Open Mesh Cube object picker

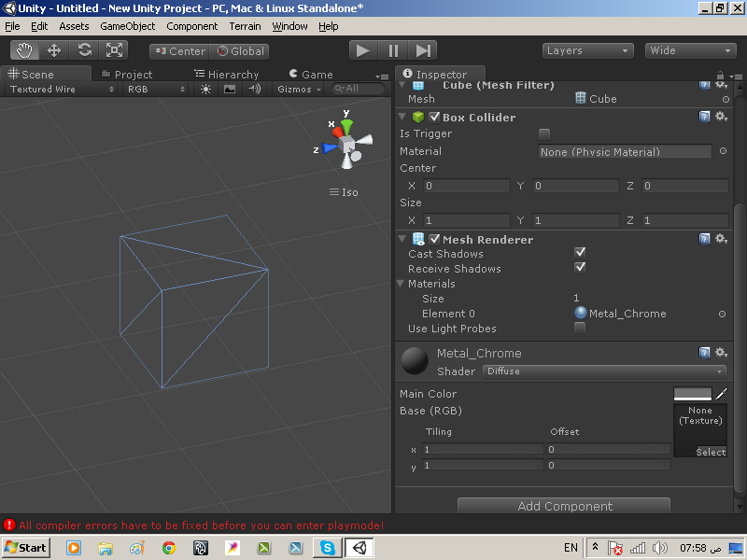coord(726,99)
